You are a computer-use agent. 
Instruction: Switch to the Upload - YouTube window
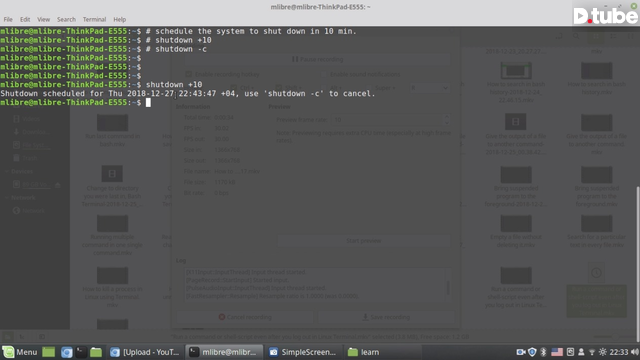[145, 352]
